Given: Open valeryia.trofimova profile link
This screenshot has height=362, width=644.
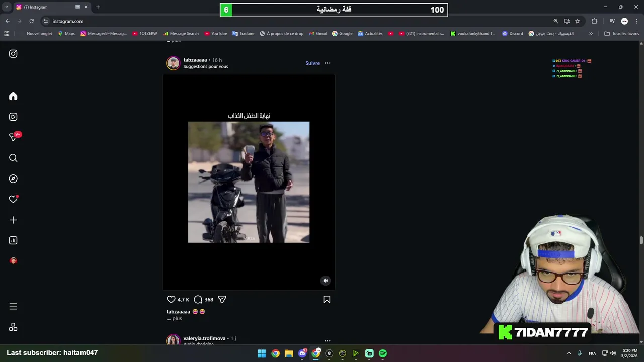Looking at the screenshot, I should (204, 338).
